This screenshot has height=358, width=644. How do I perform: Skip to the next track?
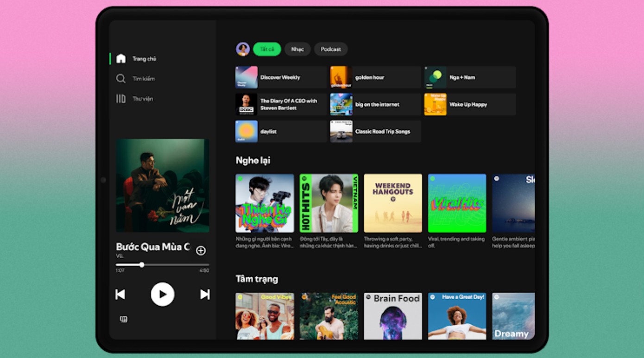[205, 294]
